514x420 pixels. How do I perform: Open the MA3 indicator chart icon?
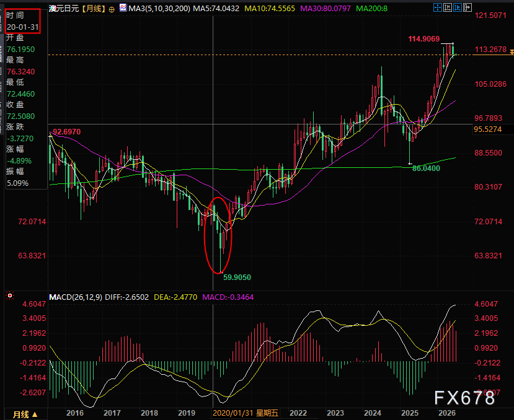pyautogui.click(x=123, y=7)
